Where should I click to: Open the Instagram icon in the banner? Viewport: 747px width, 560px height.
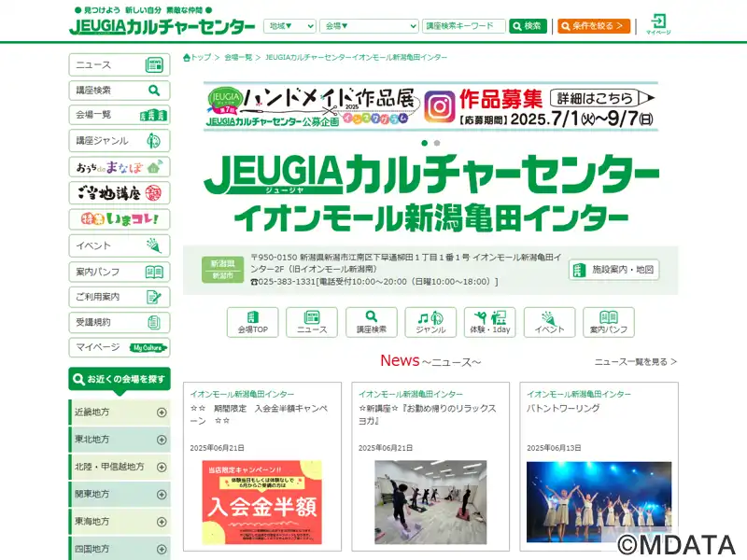tap(439, 106)
